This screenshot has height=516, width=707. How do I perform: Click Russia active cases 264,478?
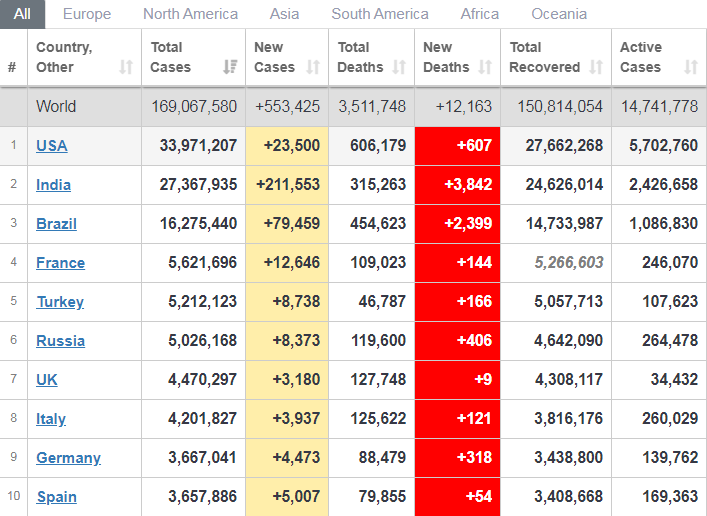pyautogui.click(x=670, y=341)
